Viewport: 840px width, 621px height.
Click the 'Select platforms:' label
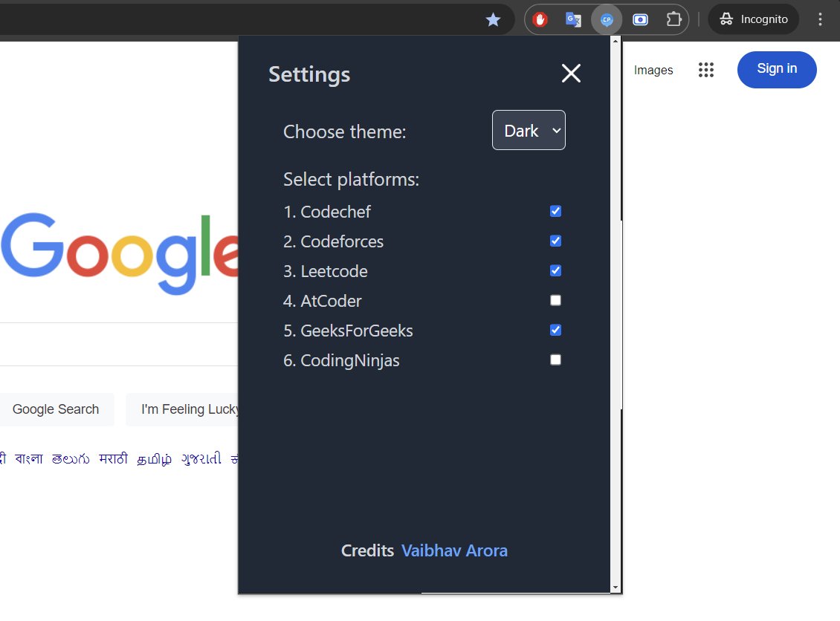click(x=351, y=179)
